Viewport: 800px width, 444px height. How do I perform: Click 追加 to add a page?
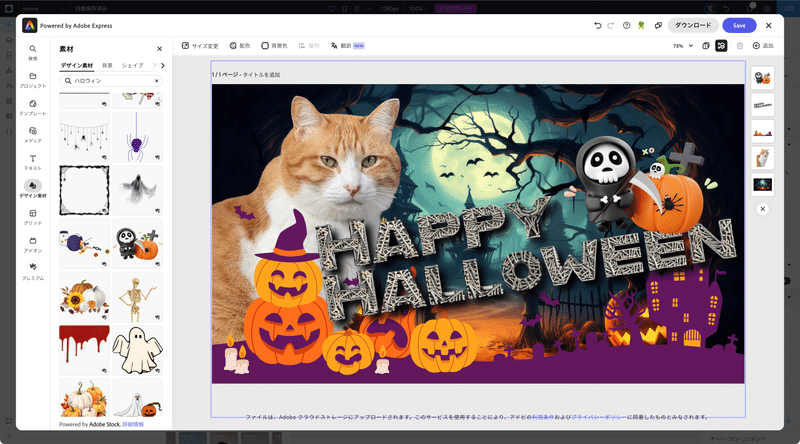pos(763,46)
